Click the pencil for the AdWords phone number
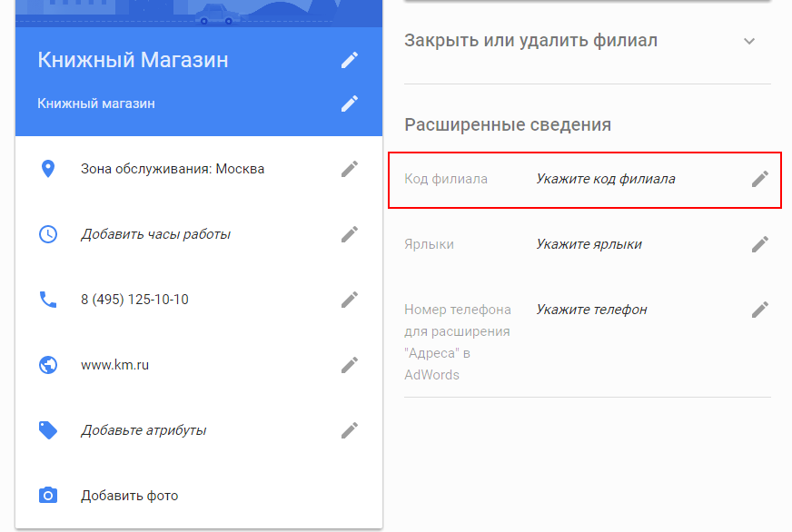This screenshot has height=532, width=792. 760,310
